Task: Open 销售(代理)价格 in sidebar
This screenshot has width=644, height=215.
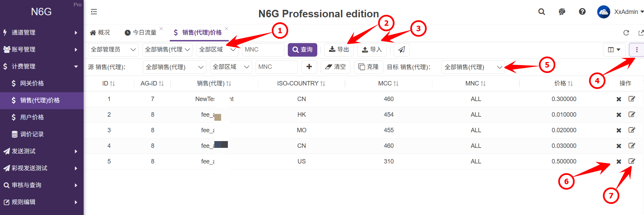Action: [x=42, y=100]
